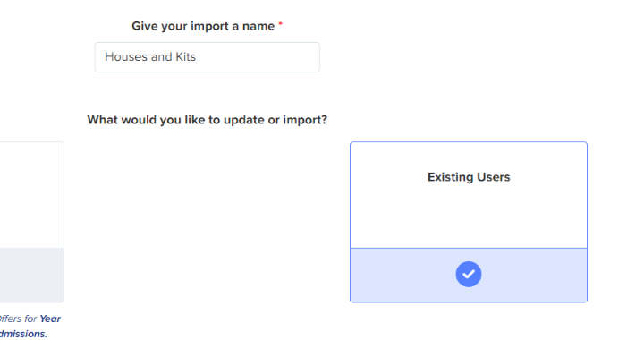Toggle the light-blue footer of Existing Users card
The width and height of the screenshot is (644, 340).
[469, 275]
